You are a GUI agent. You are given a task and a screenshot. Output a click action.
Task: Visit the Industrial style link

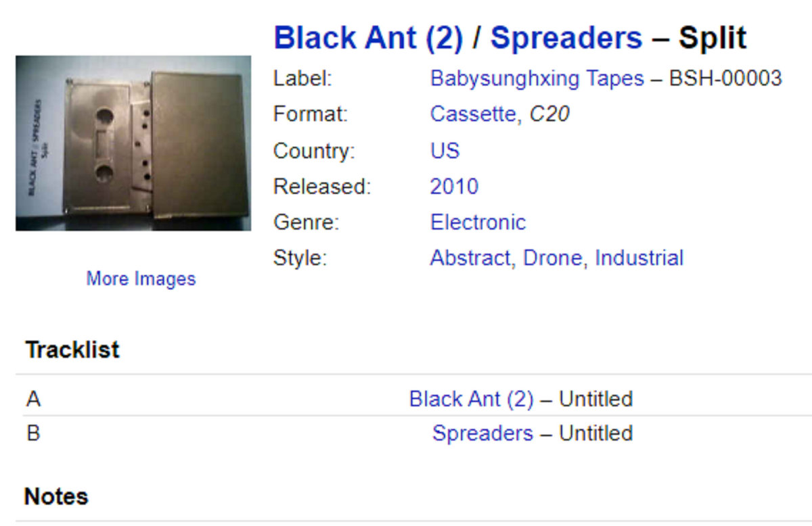(639, 258)
